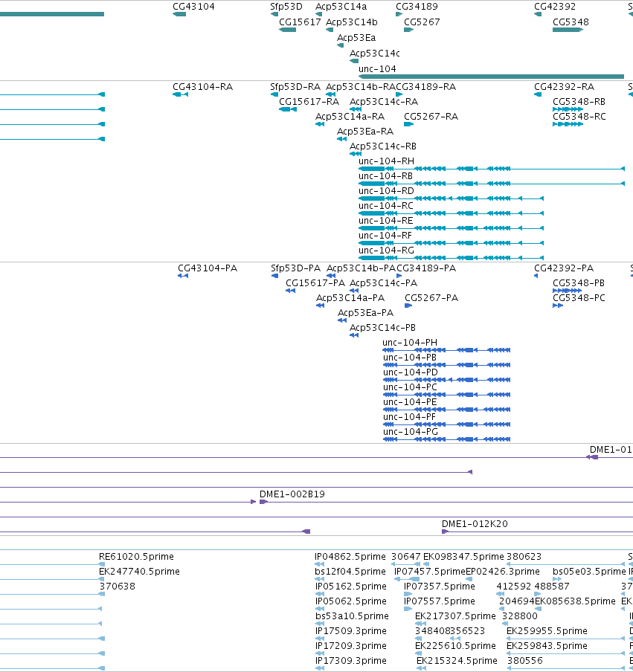Viewport: 633px width, 672px height.
Task: Select the unc-104-RG transcript label
Action: click(386, 251)
